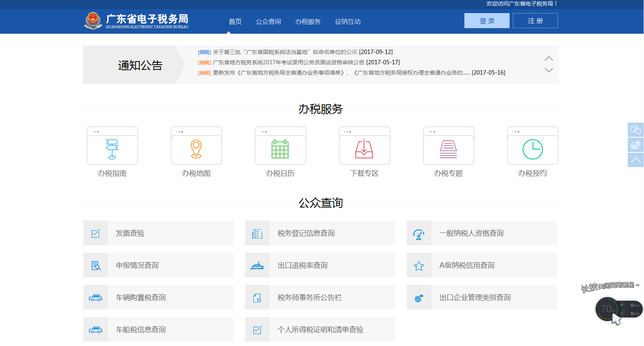The height and width of the screenshot is (346, 644).
Task: Open 车船税信息查询
Action: click(x=158, y=330)
